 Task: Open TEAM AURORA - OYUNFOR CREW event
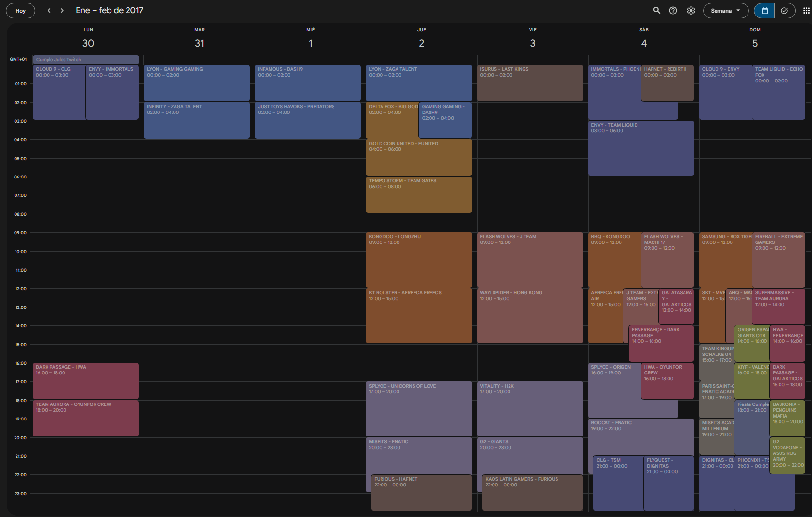[86, 418]
